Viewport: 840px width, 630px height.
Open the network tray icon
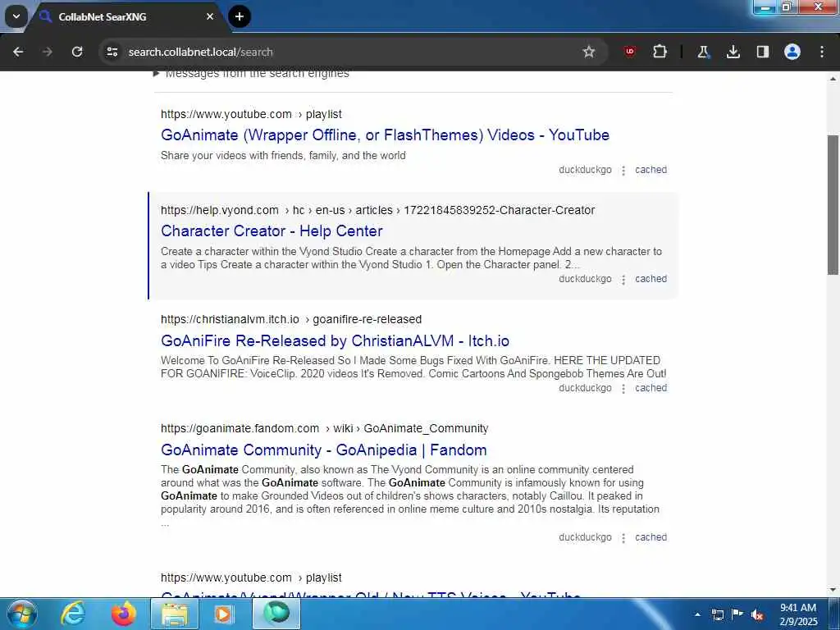tap(717, 614)
